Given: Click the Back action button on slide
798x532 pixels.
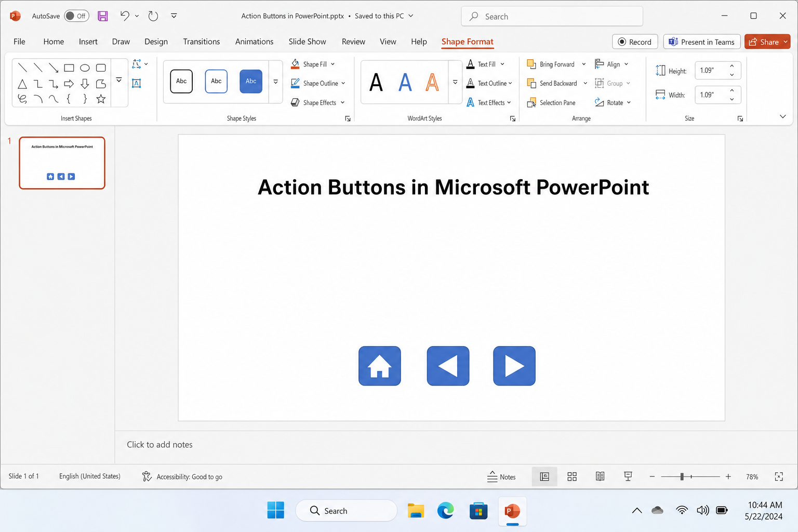Looking at the screenshot, I should (448, 366).
